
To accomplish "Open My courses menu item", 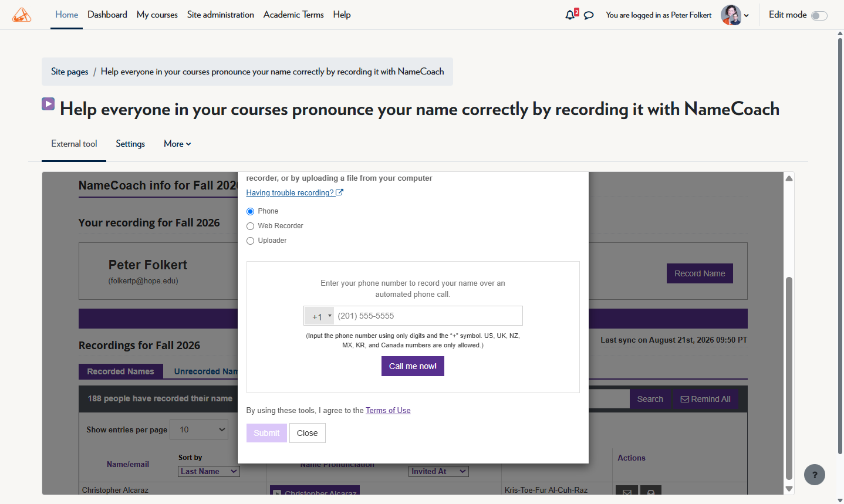I will click(x=157, y=15).
